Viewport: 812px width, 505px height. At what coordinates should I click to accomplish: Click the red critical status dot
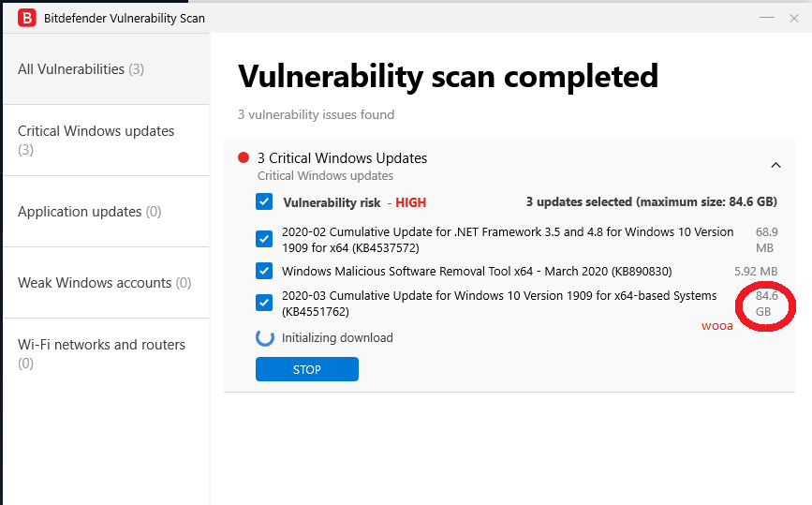click(x=244, y=158)
